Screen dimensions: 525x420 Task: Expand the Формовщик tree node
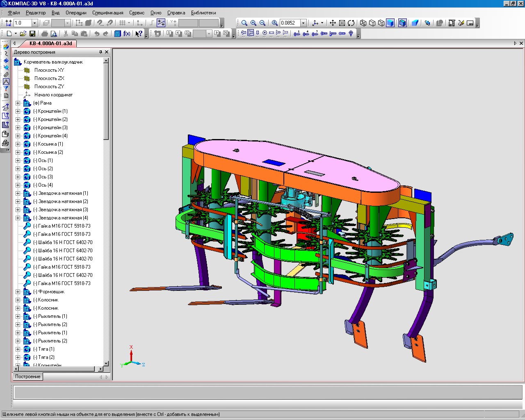click(18, 292)
